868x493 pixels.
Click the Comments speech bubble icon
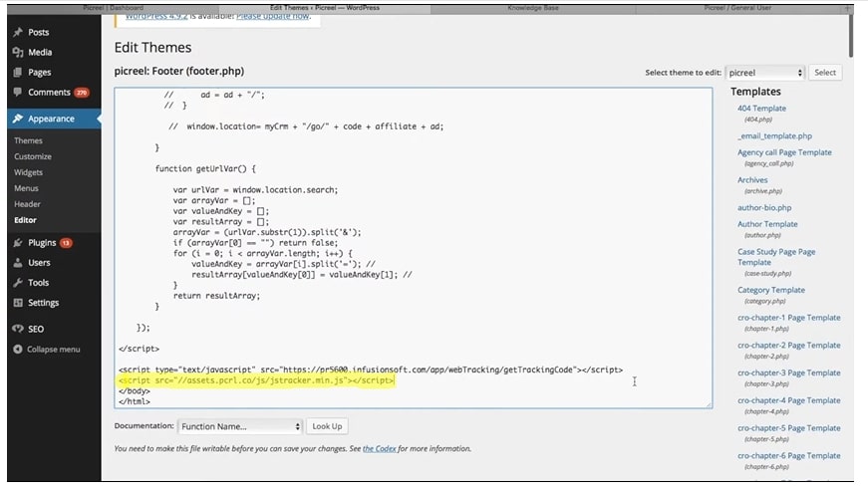[x=18, y=92]
